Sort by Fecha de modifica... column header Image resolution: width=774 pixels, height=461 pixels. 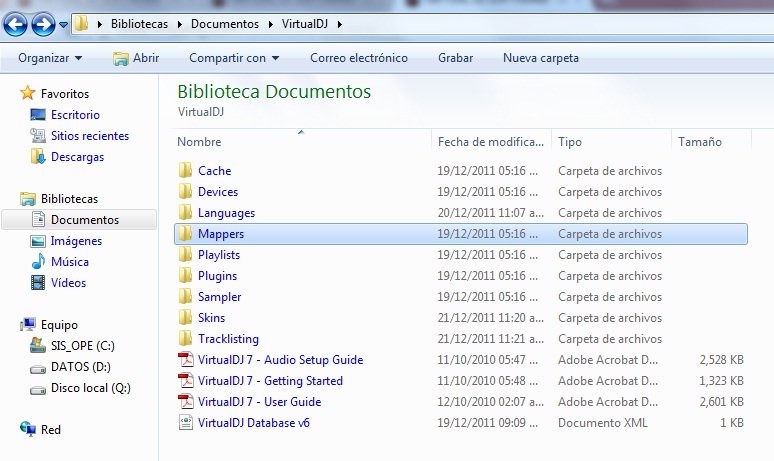click(491, 141)
